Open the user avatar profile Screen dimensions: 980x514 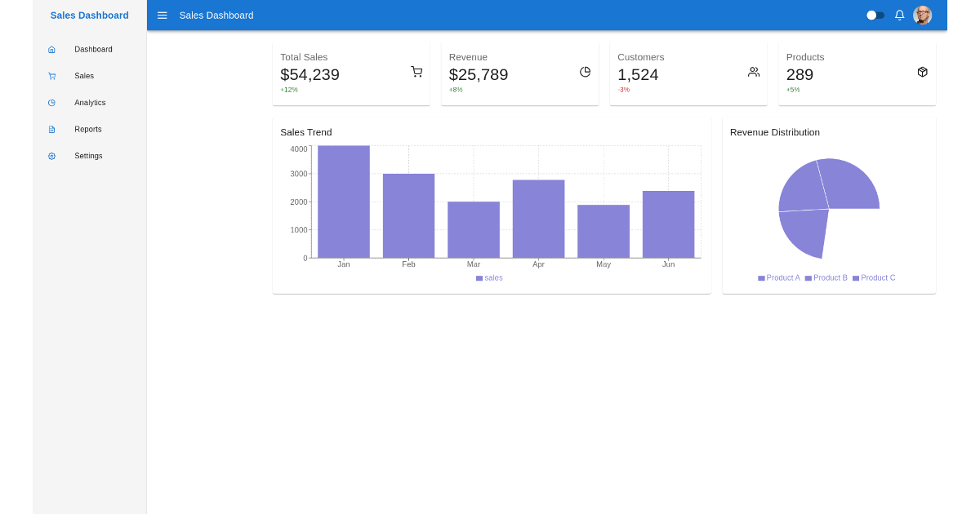click(x=922, y=16)
